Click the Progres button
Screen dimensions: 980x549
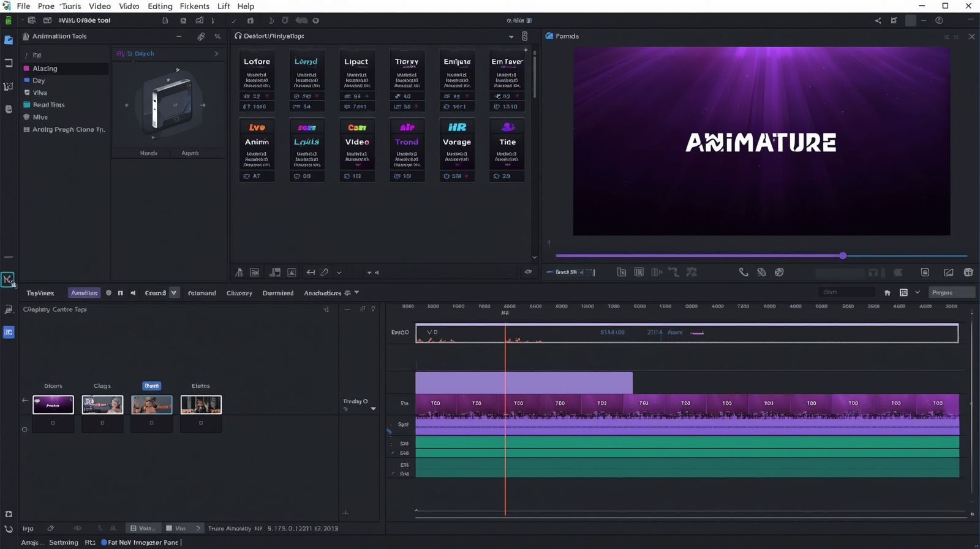(951, 293)
